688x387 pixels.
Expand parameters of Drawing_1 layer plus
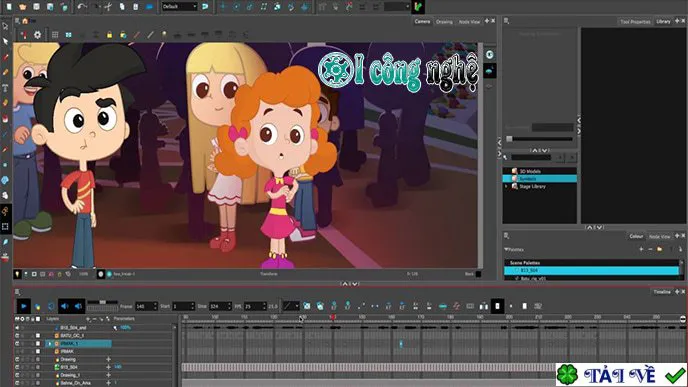108,375
